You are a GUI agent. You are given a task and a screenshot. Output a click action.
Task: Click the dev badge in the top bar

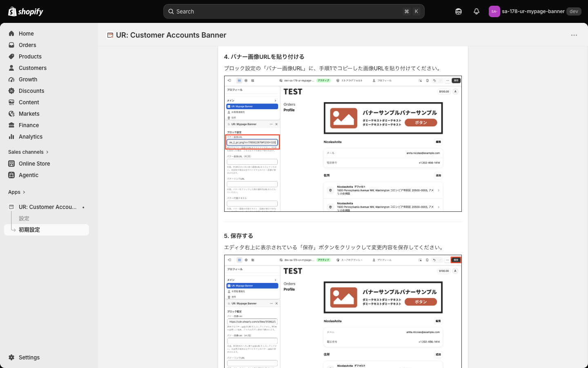pyautogui.click(x=574, y=11)
